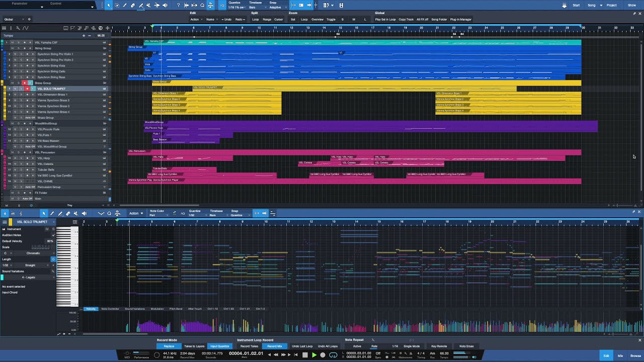Click the Copy Track macro button
The height and width of the screenshot is (362, 644).
pyautogui.click(x=406, y=19)
